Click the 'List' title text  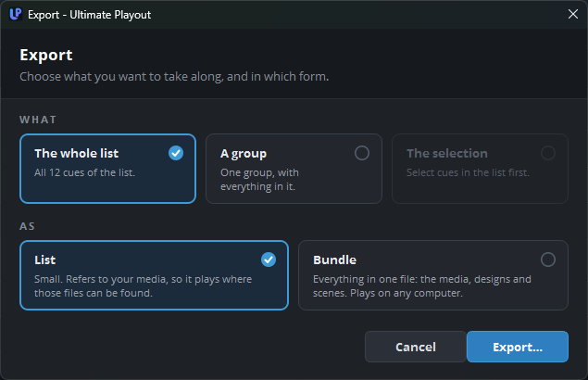click(x=45, y=260)
